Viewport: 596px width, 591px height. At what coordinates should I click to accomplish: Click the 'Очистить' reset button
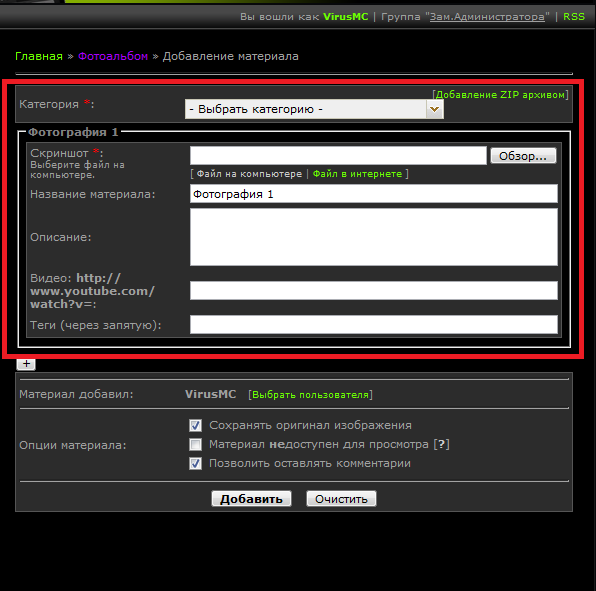click(341, 499)
